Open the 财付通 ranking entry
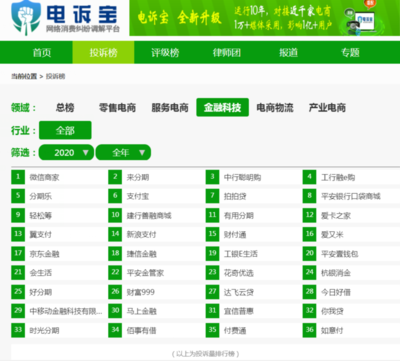 [x=235, y=235]
